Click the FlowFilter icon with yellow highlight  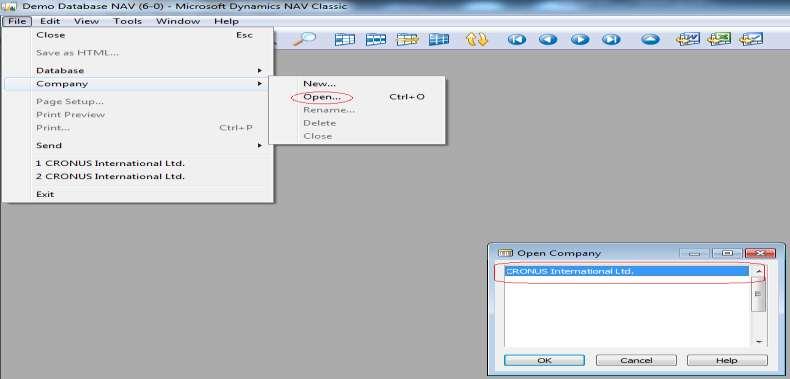click(x=407, y=39)
